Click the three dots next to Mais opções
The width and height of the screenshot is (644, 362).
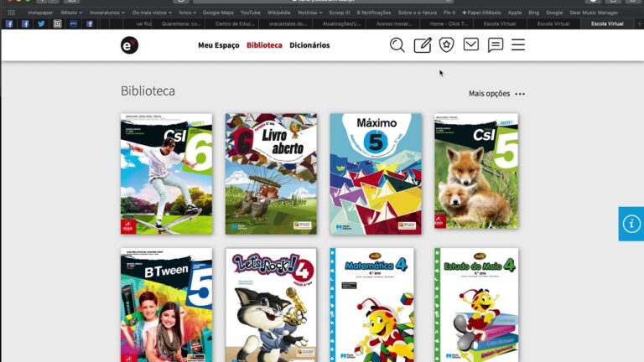(x=520, y=94)
